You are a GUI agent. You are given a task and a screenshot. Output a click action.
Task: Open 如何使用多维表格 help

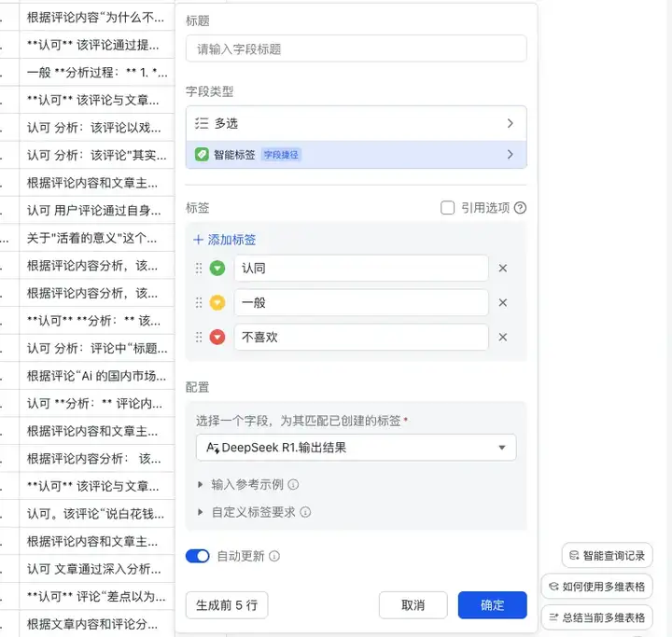click(597, 587)
